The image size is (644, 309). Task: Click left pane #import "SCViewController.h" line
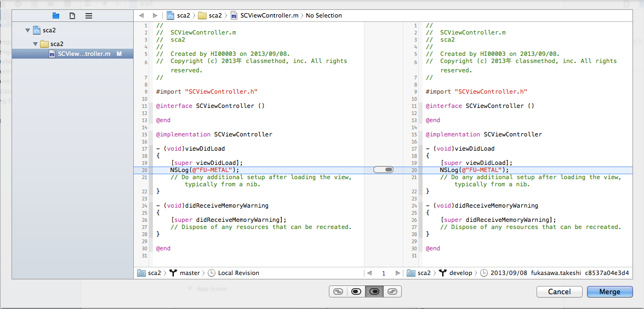tap(207, 91)
